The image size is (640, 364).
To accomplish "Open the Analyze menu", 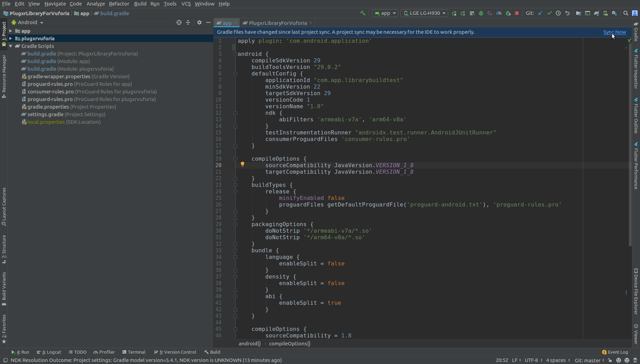I will (x=96, y=4).
